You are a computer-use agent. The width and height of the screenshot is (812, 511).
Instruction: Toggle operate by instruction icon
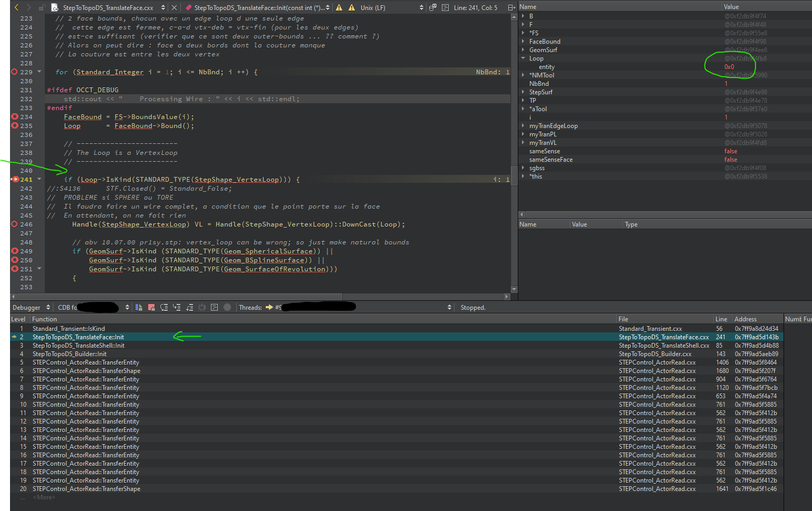coord(215,307)
